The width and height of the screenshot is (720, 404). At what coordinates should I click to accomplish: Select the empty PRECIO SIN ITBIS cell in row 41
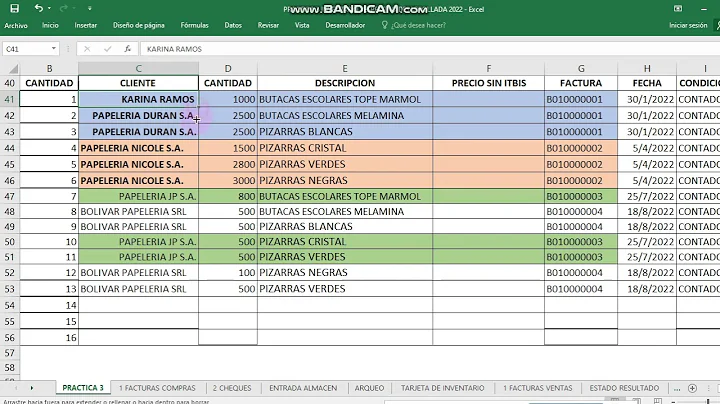(489, 99)
